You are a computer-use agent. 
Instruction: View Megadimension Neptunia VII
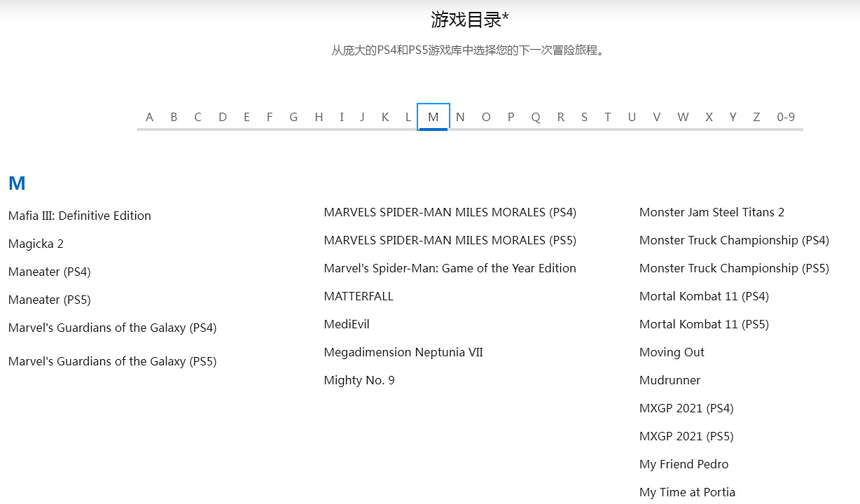pos(403,352)
